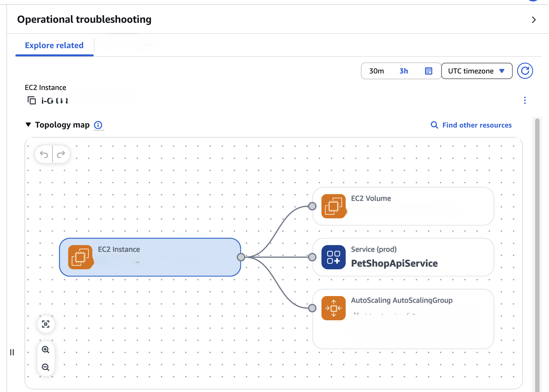Expand the Operational troubleshooting panel chevron

click(534, 20)
